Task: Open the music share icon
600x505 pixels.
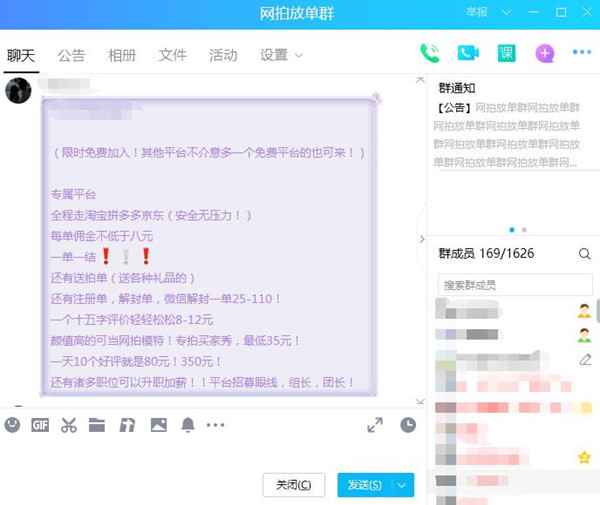Action: pos(127,425)
